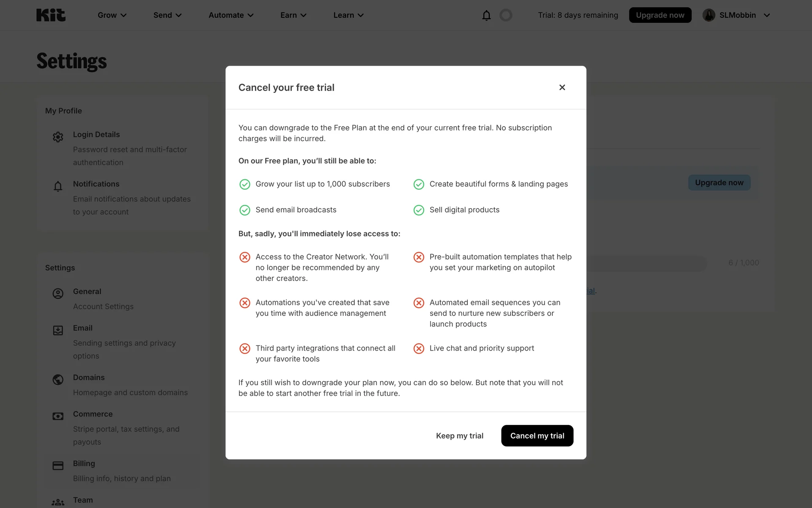Open the Send menu
812x508 pixels.
(x=167, y=15)
